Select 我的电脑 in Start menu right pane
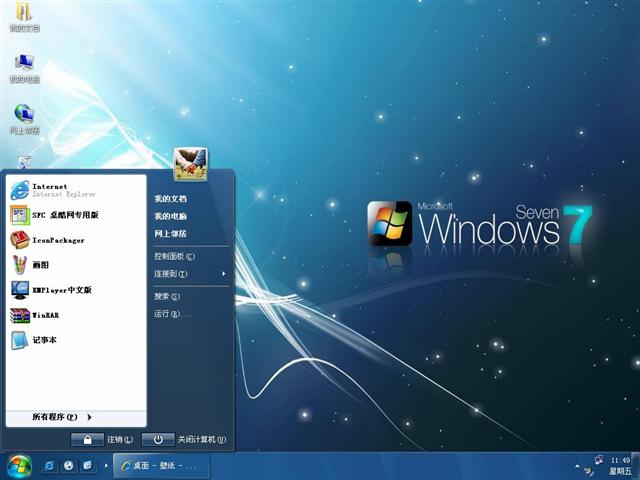 click(170, 216)
